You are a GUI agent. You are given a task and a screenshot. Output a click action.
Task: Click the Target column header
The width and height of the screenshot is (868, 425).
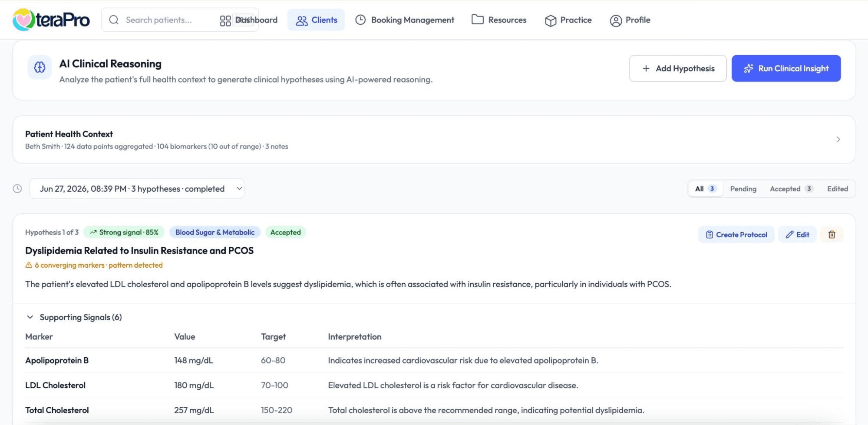(x=273, y=337)
